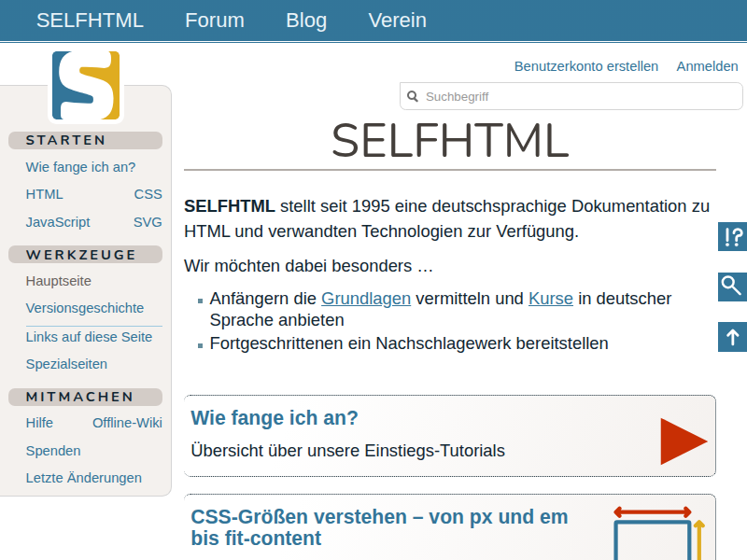Focus the Suchbegriff search field

click(571, 96)
